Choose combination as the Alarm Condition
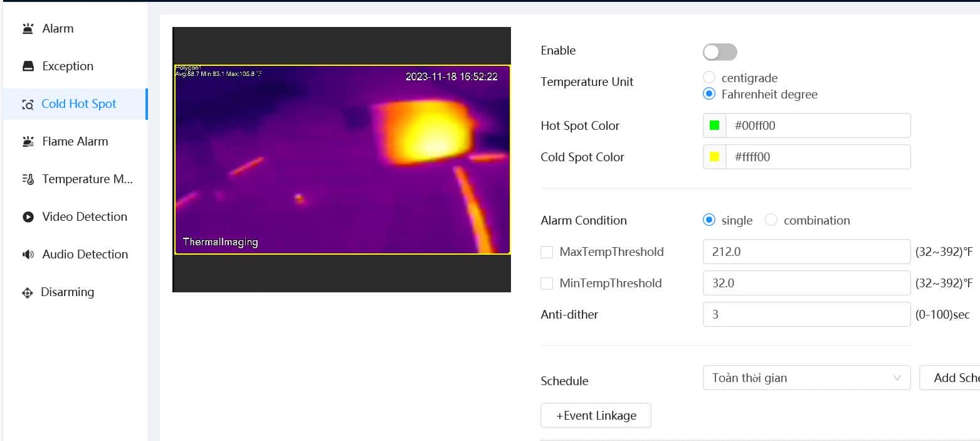980x441 pixels. tap(772, 220)
